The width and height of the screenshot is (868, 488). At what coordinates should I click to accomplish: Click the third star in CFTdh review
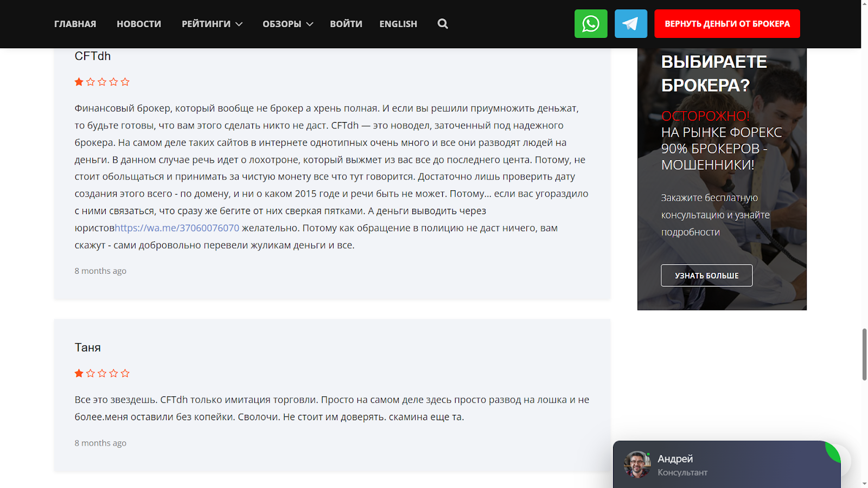tap(102, 82)
